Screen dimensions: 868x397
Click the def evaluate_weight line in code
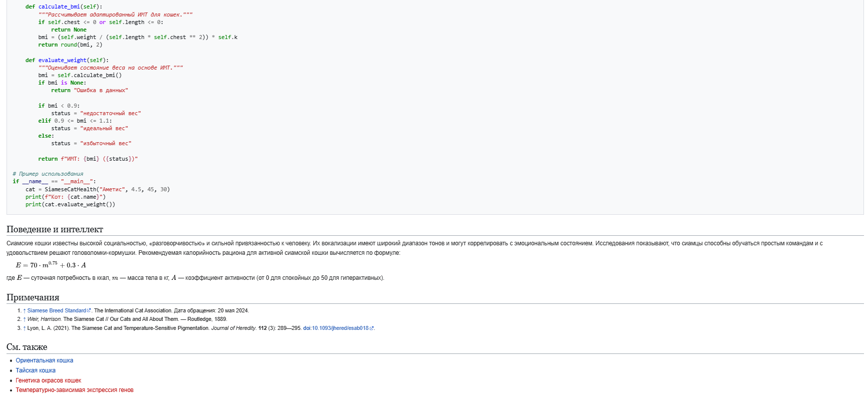67,60
